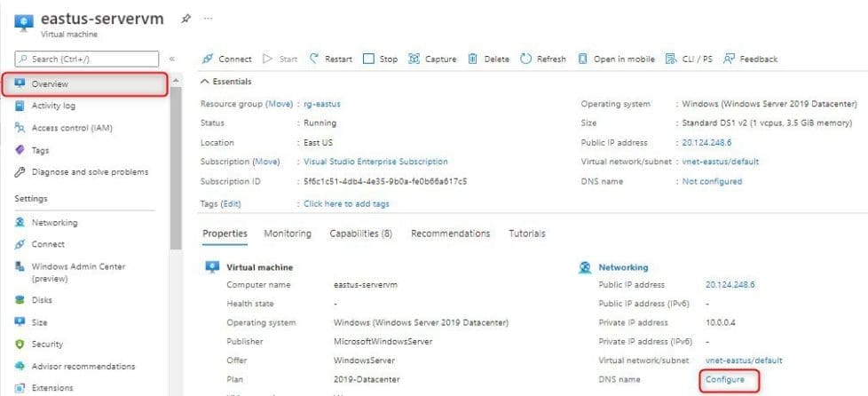Click the 'Not configured' DNS name link
The width and height of the screenshot is (868, 396).
coord(712,181)
